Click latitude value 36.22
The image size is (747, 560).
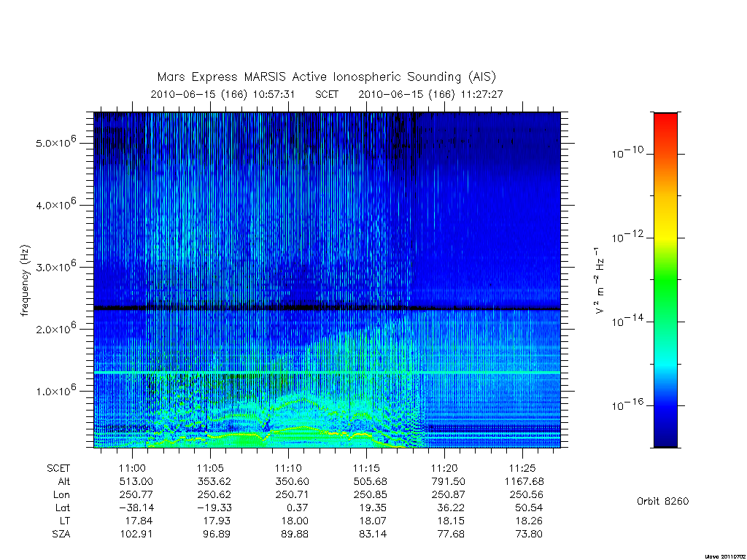point(451,507)
